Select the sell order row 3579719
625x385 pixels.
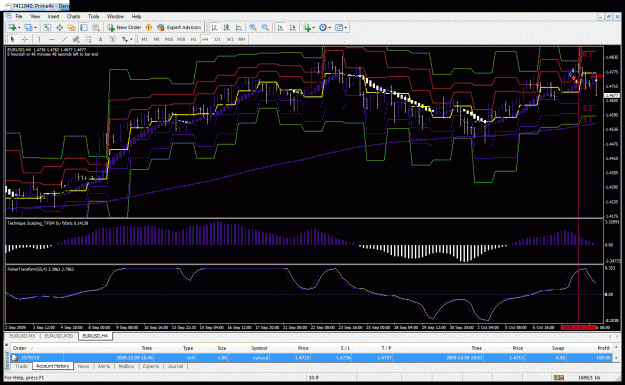point(312,358)
